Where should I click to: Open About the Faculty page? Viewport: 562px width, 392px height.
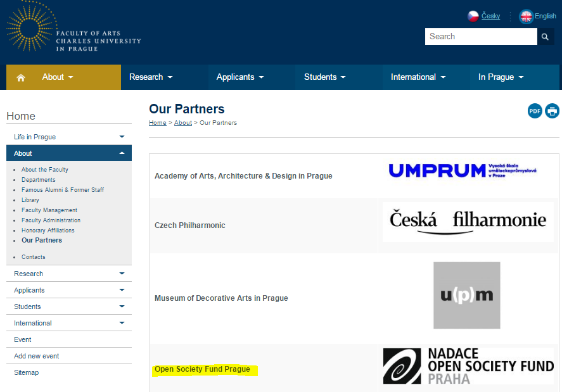point(45,170)
